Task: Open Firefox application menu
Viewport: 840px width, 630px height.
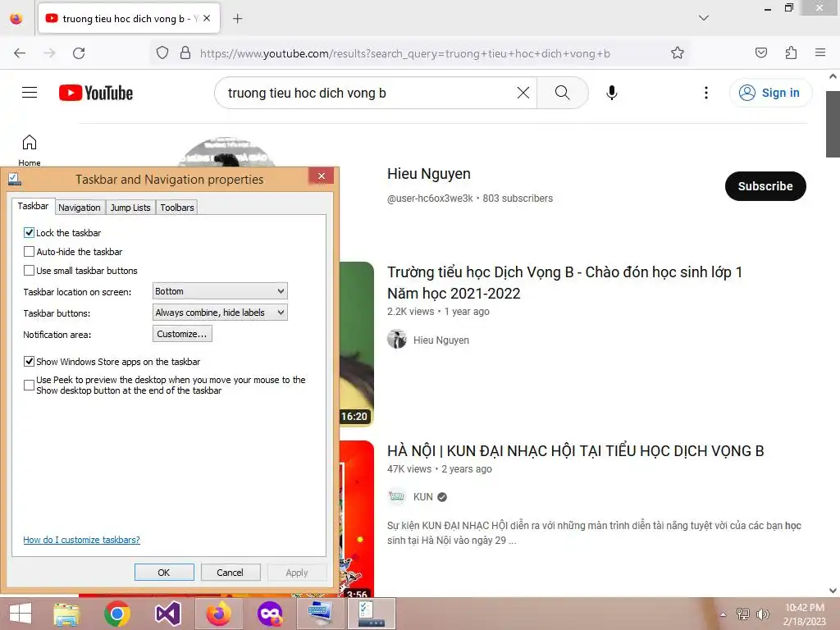Action: tap(820, 53)
